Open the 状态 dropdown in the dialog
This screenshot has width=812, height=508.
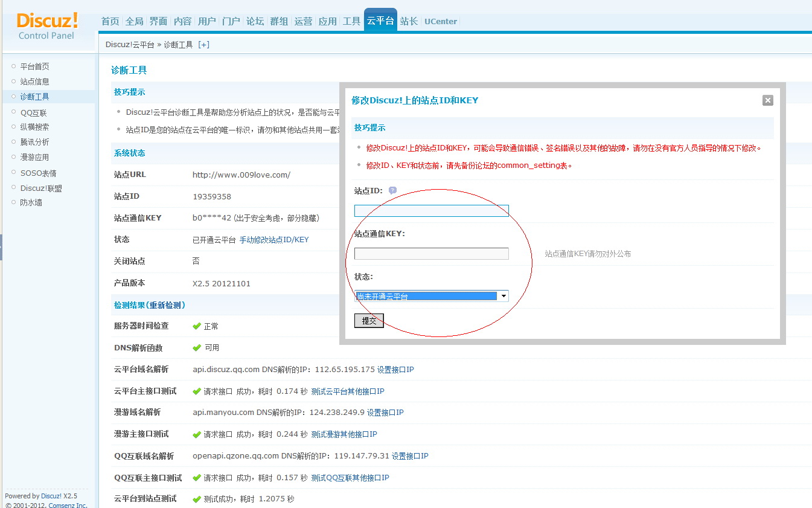tap(432, 296)
